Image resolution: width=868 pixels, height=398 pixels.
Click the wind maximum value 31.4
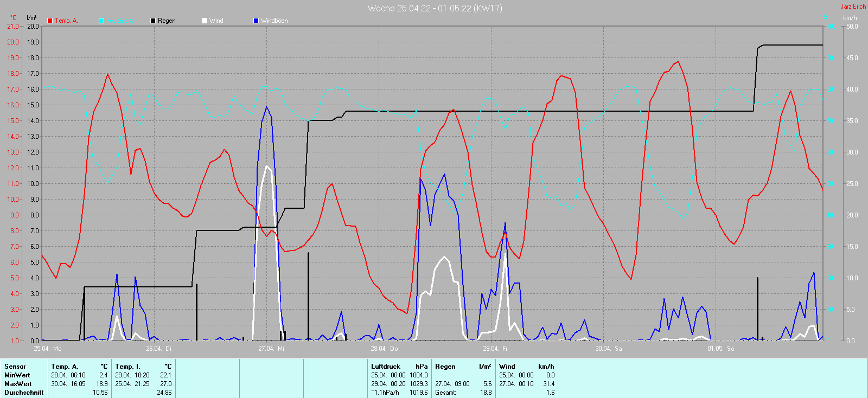coord(549,384)
